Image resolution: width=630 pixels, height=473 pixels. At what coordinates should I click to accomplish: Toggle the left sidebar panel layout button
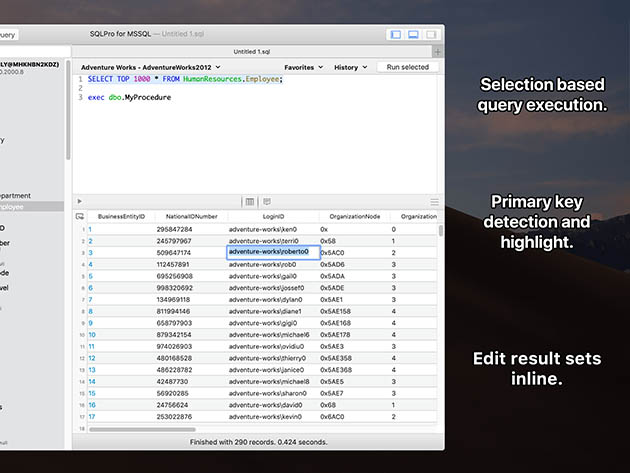tap(396, 34)
